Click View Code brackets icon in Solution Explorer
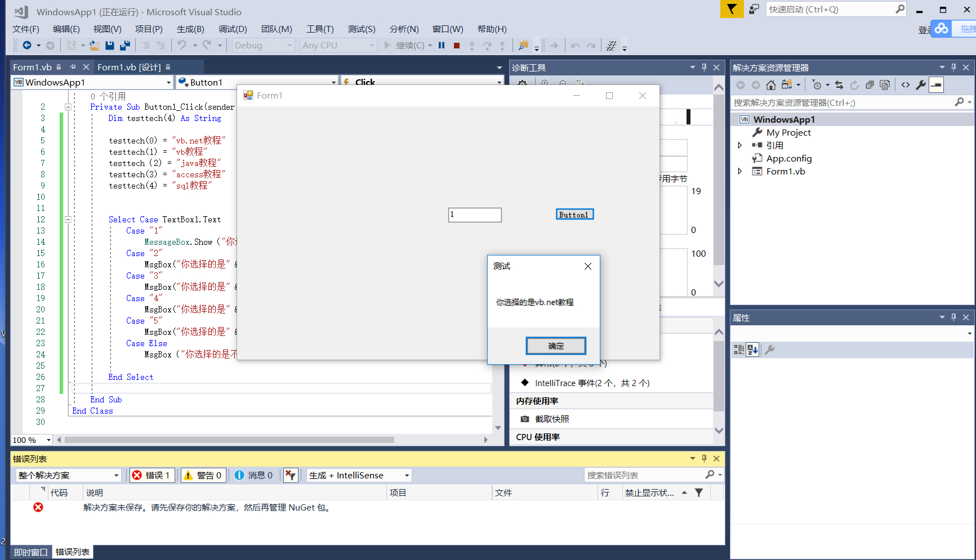 (x=906, y=85)
